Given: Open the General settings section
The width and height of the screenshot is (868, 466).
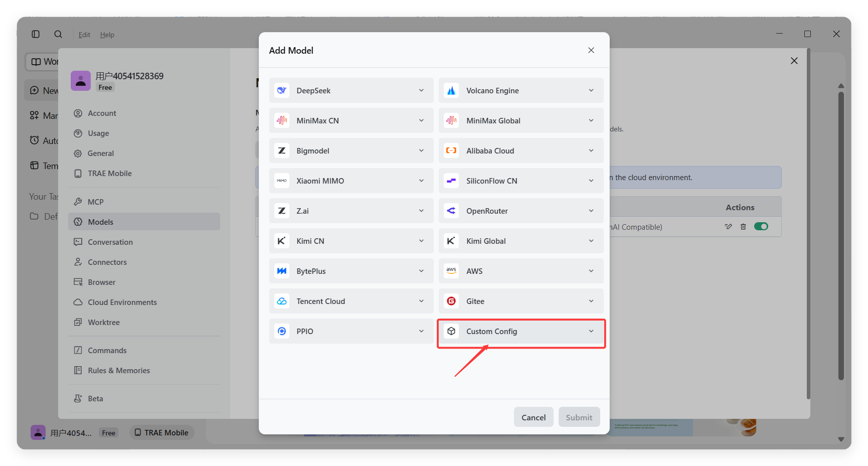Looking at the screenshot, I should click(x=144, y=153).
